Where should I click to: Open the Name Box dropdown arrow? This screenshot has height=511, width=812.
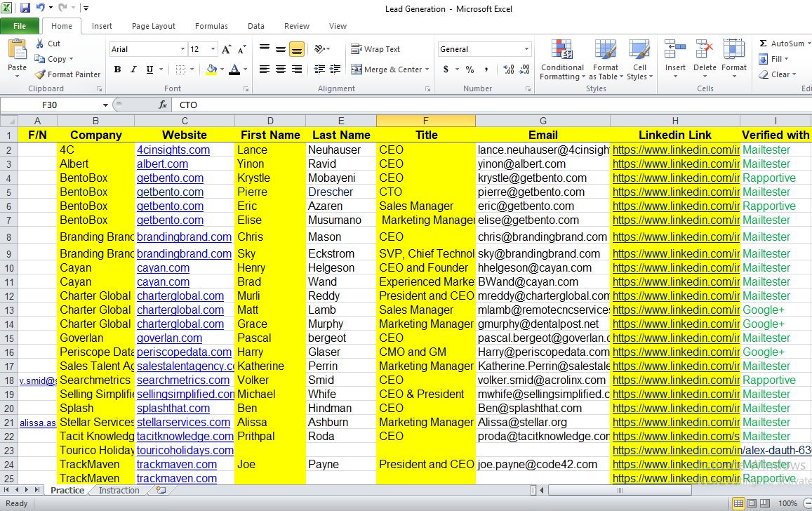click(x=105, y=105)
